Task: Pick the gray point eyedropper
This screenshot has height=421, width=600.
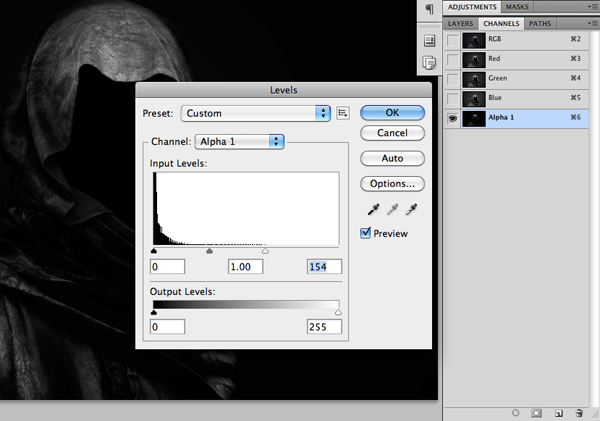Action: tap(392, 210)
